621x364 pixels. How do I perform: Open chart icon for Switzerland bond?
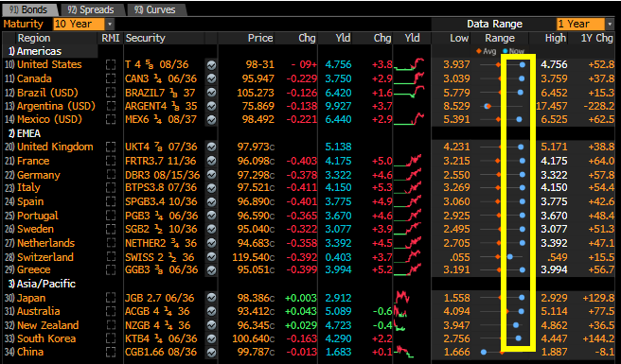[211, 257]
